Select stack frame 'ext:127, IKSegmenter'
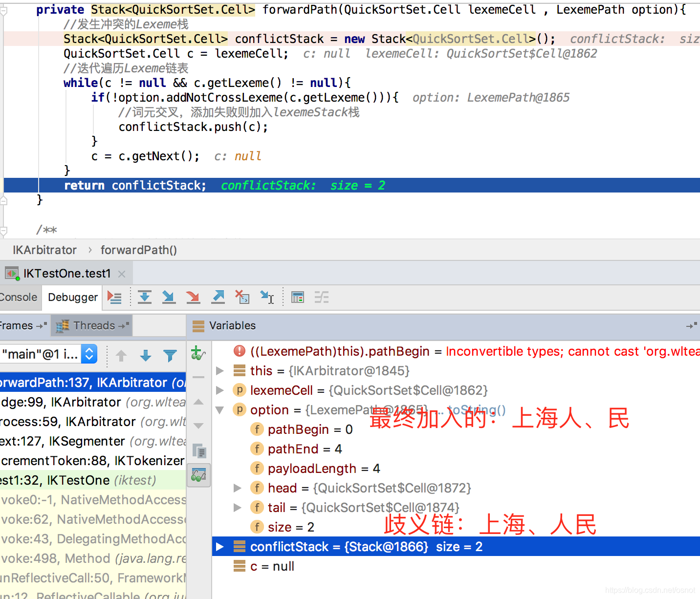Screen dimensions: 700x599 point(93,441)
